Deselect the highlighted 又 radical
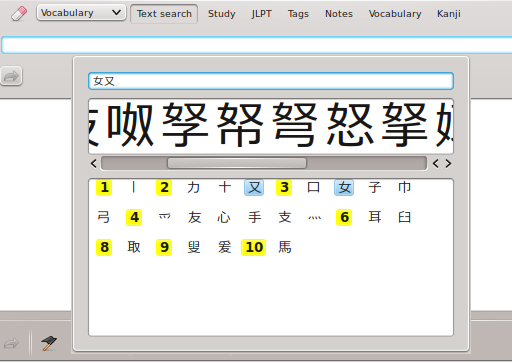 (254, 187)
